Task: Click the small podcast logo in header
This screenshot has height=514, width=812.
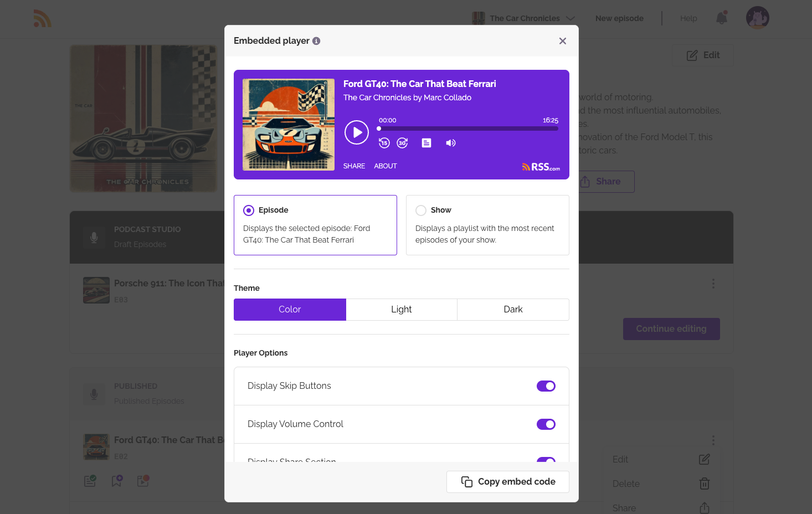Action: pos(479,18)
